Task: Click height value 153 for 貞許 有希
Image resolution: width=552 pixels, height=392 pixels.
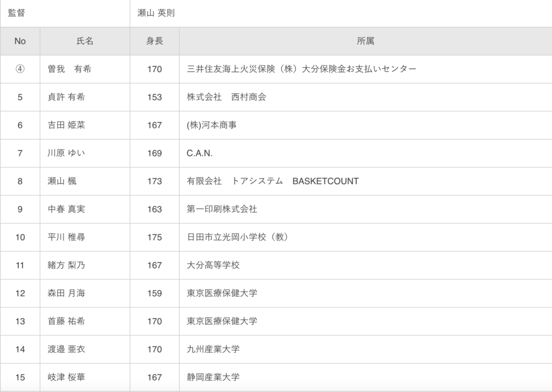Action: pyautogui.click(x=155, y=97)
